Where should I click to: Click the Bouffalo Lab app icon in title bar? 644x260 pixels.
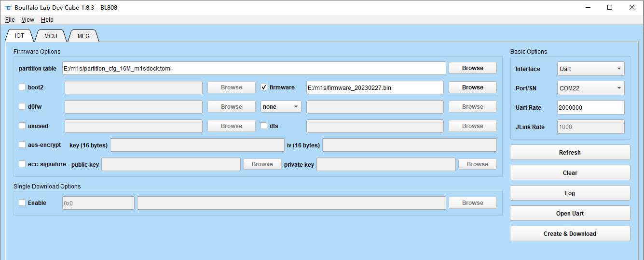point(8,7)
